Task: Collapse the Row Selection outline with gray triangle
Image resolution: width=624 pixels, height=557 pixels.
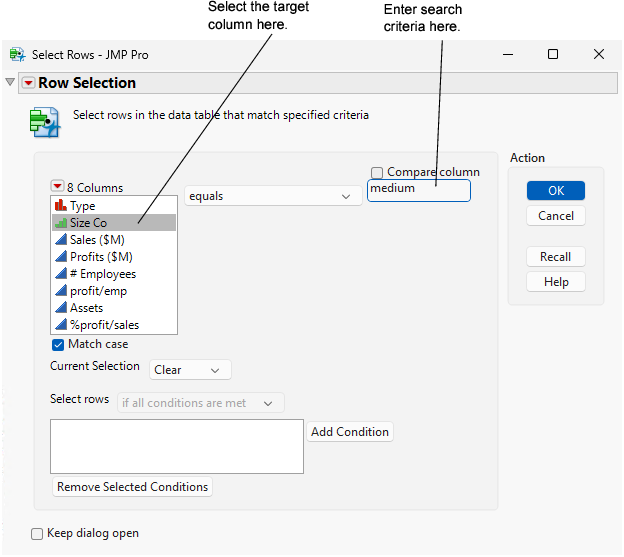Action: coord(10,82)
